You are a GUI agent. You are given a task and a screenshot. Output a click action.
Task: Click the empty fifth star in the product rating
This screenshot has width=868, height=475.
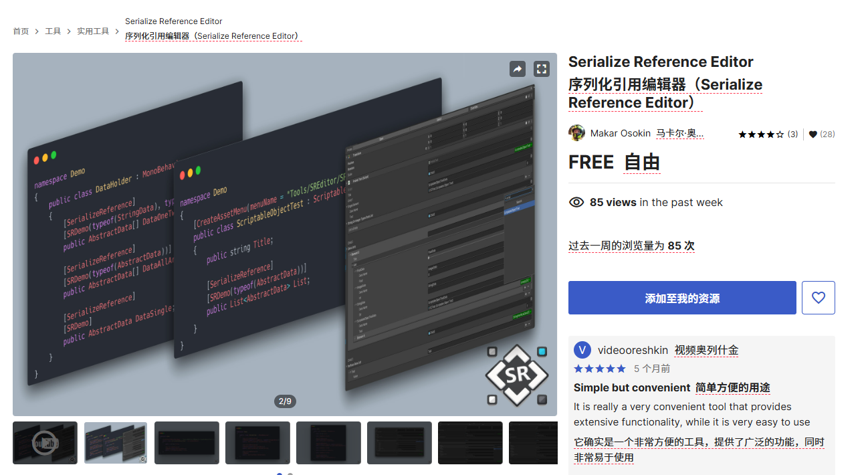coord(780,134)
